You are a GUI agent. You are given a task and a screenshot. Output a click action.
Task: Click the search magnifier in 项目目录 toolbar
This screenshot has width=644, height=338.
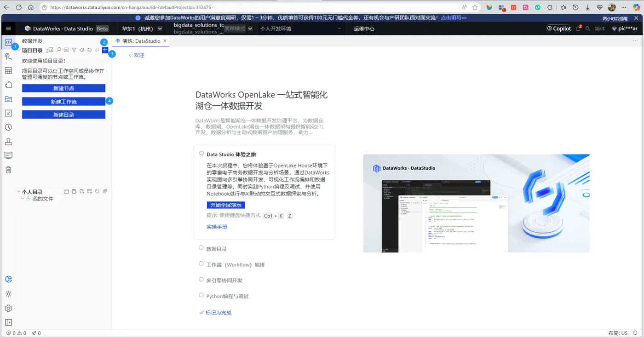[x=59, y=50]
